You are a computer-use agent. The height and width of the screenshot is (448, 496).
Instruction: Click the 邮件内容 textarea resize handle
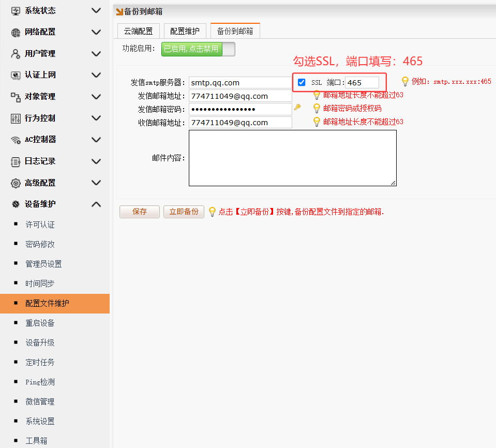tap(393, 183)
